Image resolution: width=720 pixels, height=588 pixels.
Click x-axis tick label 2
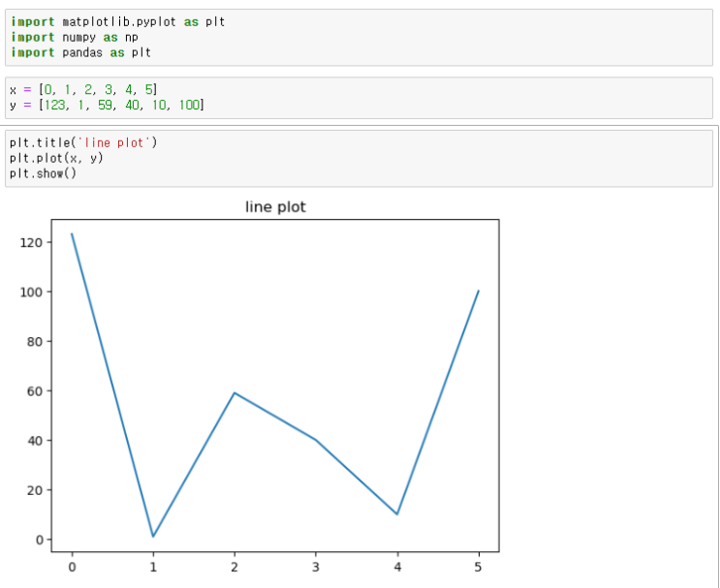(x=235, y=568)
